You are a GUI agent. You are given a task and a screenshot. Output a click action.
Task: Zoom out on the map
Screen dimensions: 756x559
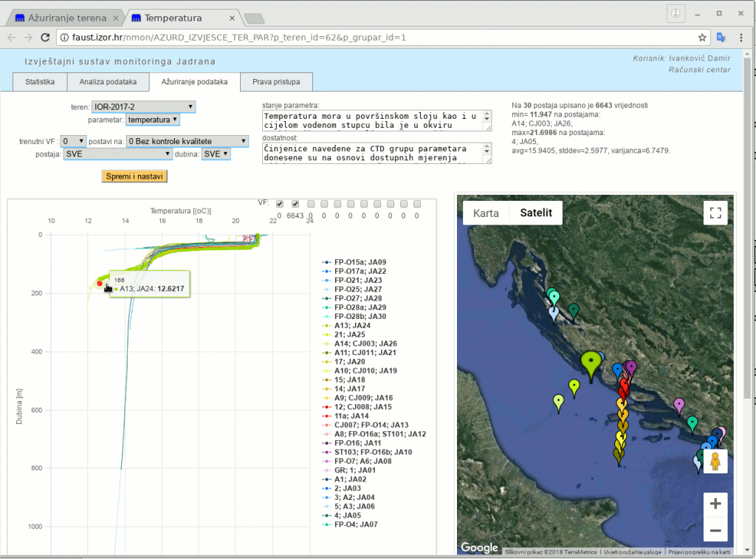[x=715, y=530]
